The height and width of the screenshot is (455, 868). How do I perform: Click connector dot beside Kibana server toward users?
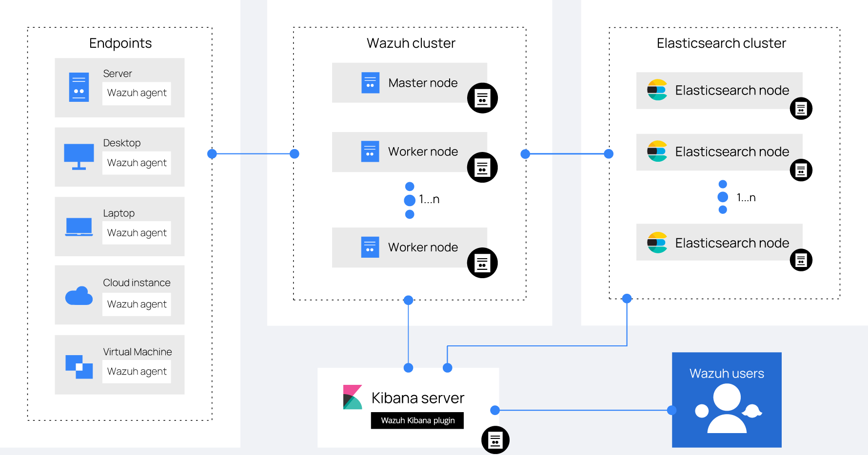tap(495, 410)
